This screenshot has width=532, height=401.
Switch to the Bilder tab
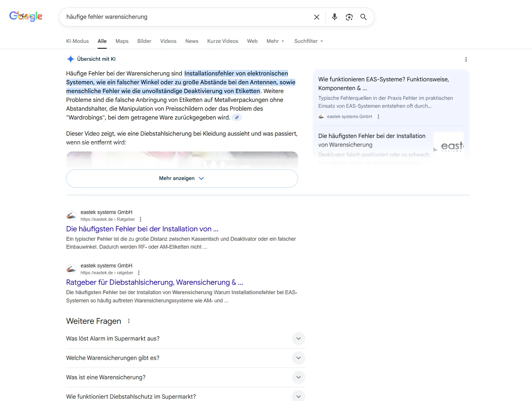144,41
